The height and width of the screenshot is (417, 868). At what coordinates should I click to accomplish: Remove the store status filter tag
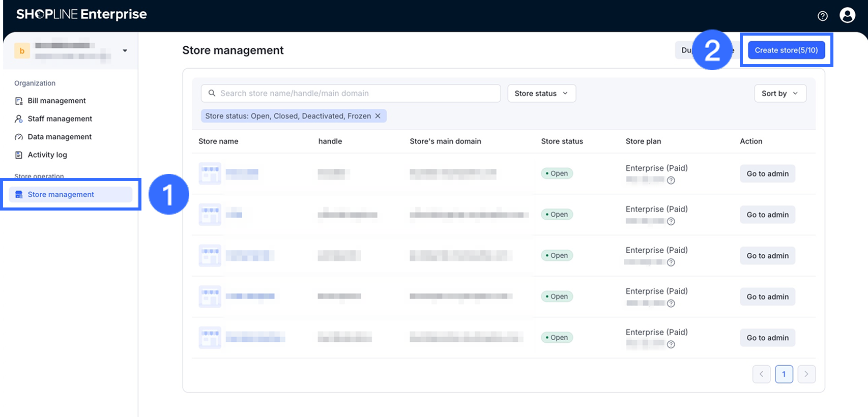378,116
